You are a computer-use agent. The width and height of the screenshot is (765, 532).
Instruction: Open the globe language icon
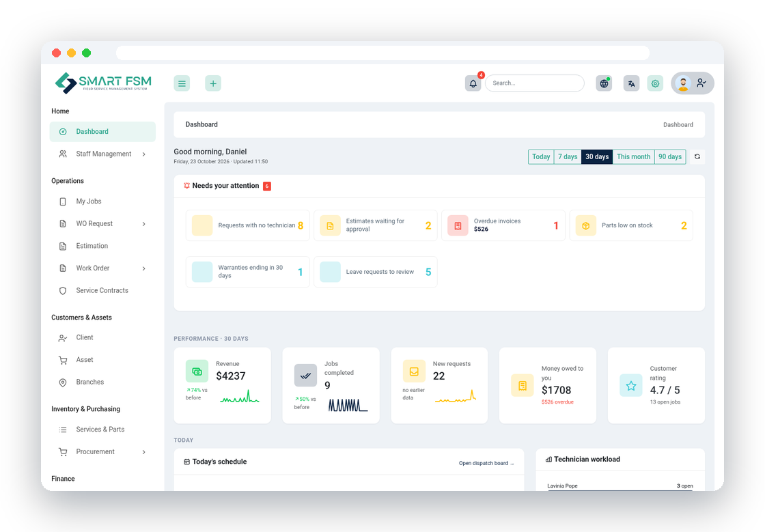[x=604, y=83]
